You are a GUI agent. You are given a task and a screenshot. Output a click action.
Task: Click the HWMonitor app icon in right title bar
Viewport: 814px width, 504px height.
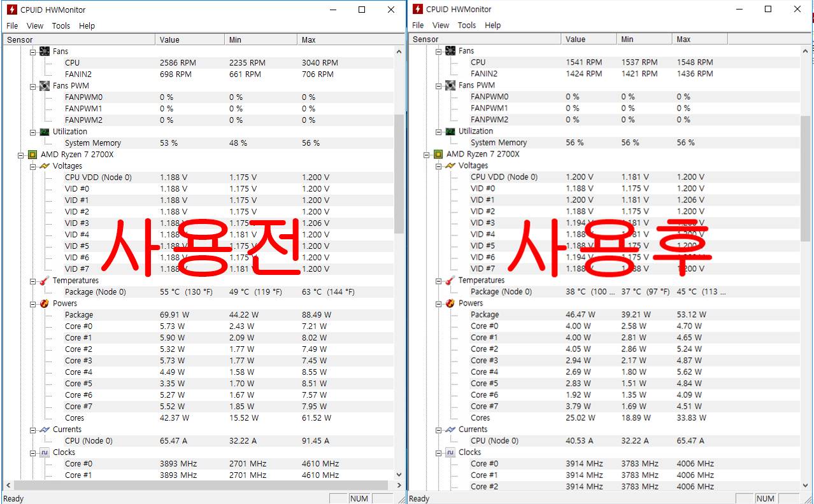click(417, 9)
